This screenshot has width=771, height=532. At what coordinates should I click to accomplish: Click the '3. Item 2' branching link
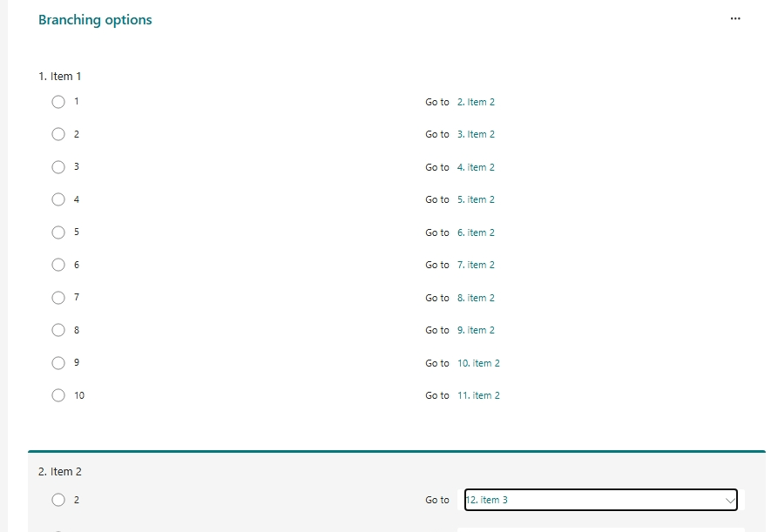pyautogui.click(x=475, y=133)
